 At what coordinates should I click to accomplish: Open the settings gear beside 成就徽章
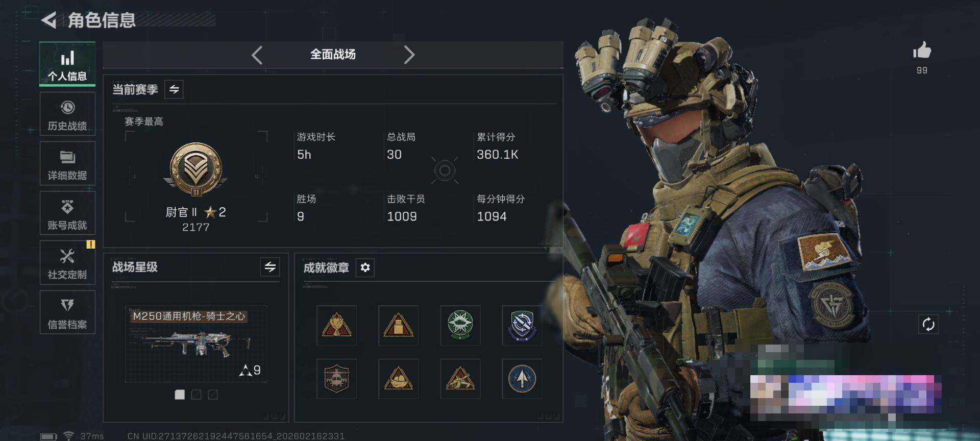click(365, 267)
